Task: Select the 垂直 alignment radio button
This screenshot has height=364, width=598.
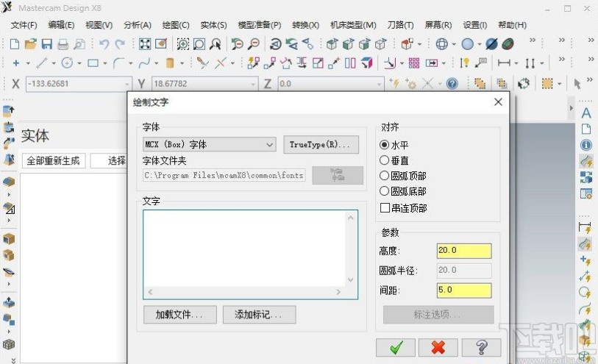Action: pos(385,160)
